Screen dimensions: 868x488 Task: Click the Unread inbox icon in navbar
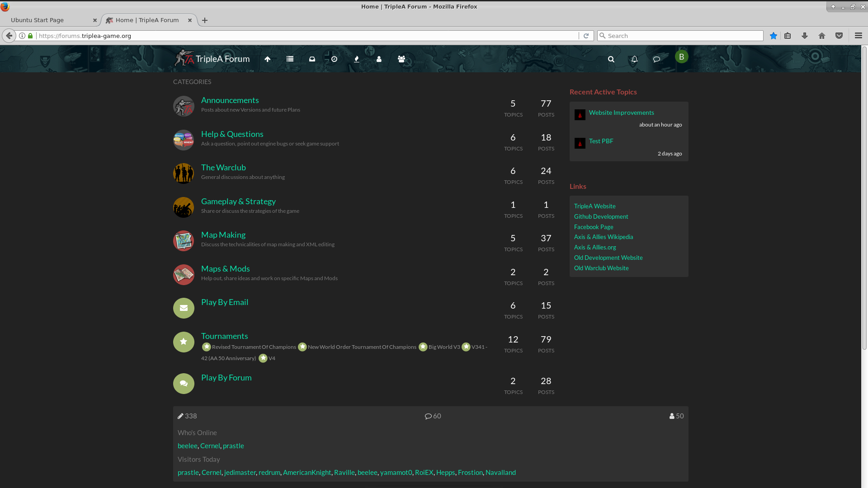click(312, 59)
